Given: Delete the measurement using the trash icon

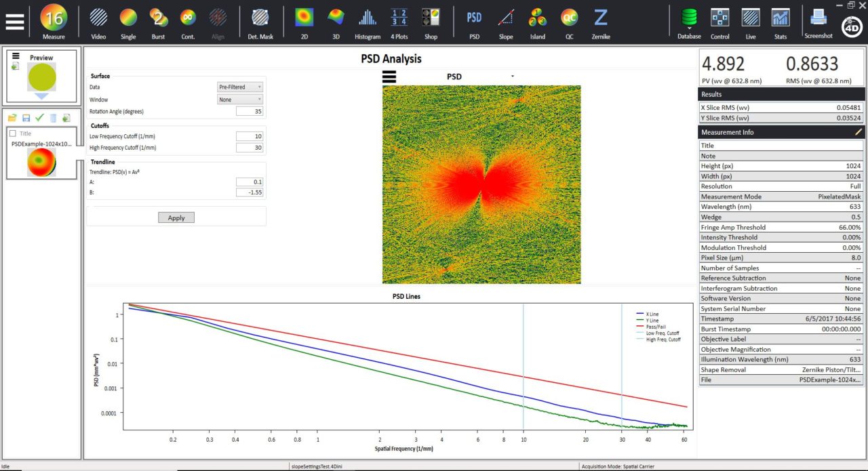Looking at the screenshot, I should 53,117.
